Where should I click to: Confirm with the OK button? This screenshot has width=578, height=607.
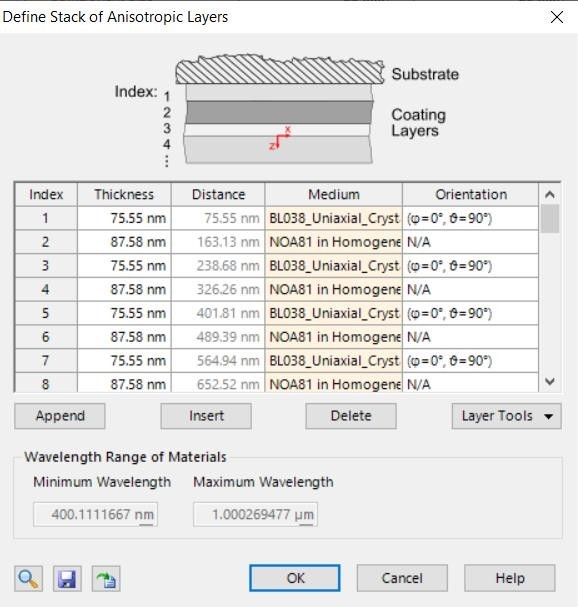(295, 578)
